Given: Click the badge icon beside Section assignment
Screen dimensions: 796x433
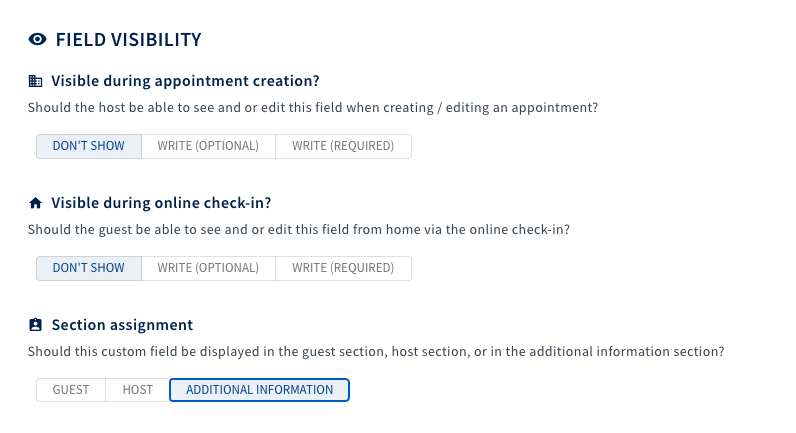Looking at the screenshot, I should (x=36, y=325).
